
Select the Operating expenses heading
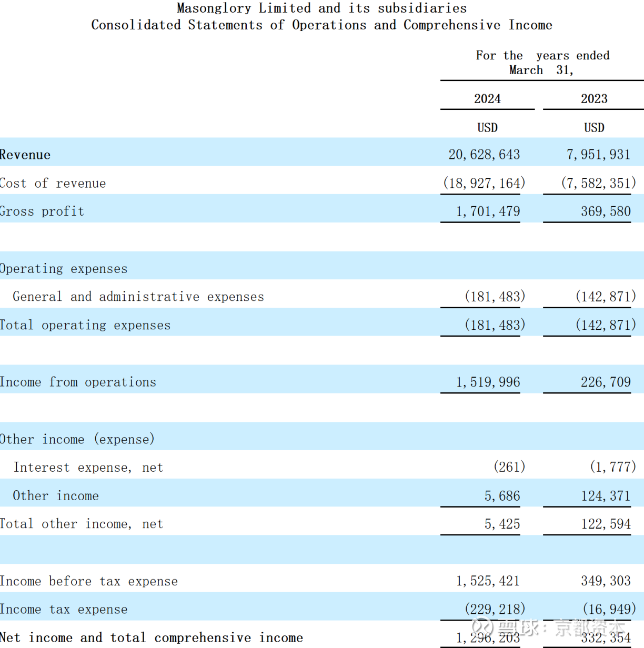click(x=64, y=269)
